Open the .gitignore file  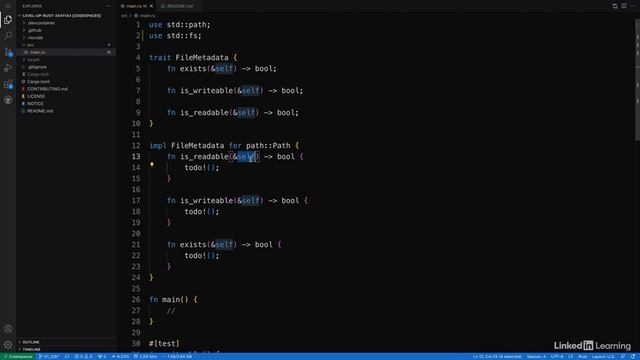pos(37,67)
